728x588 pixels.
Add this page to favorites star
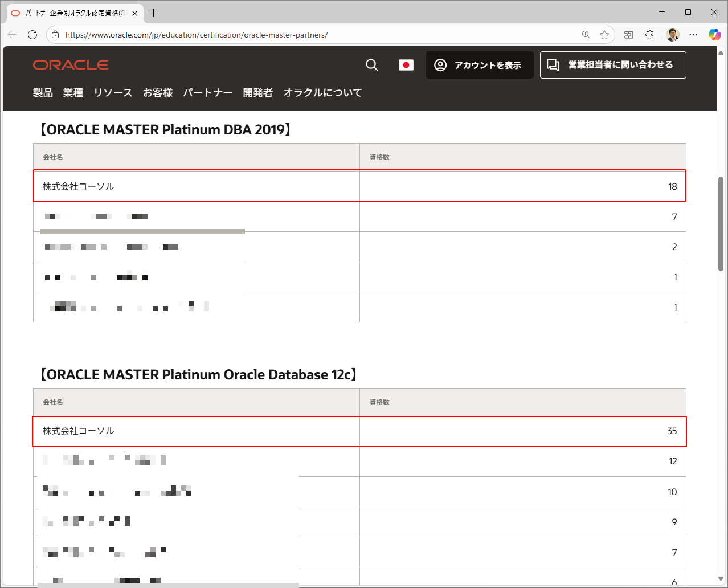tap(604, 35)
